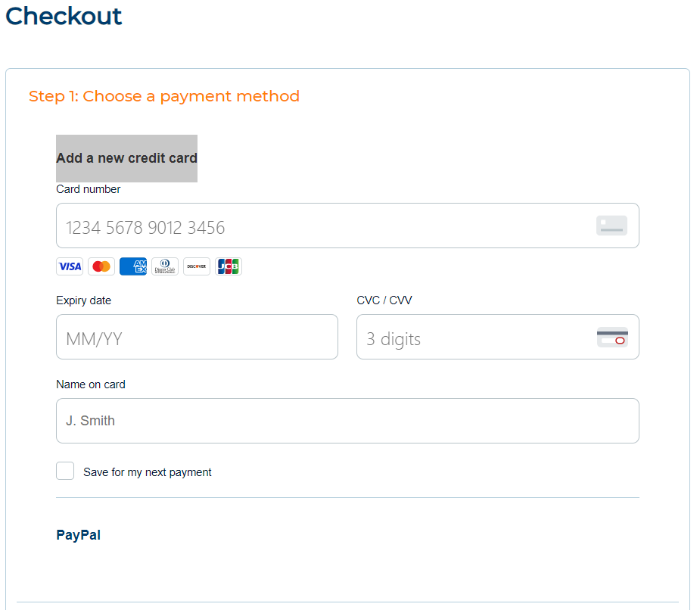Click the American Express icon
700x610 pixels.
(x=132, y=266)
